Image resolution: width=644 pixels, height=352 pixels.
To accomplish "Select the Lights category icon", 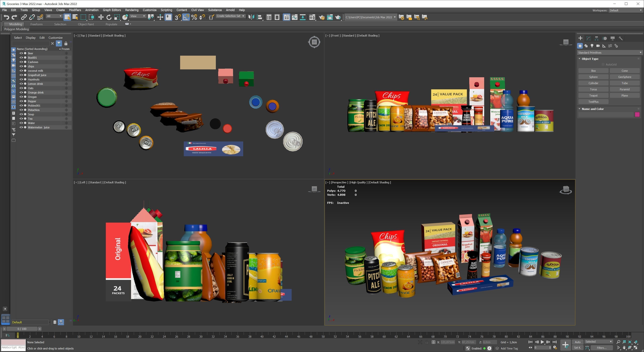I will 592,46.
